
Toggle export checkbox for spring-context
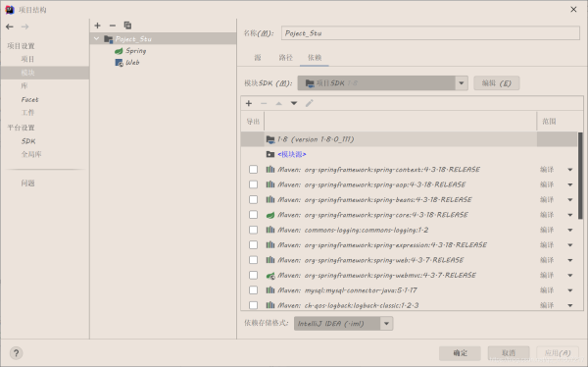(x=253, y=170)
